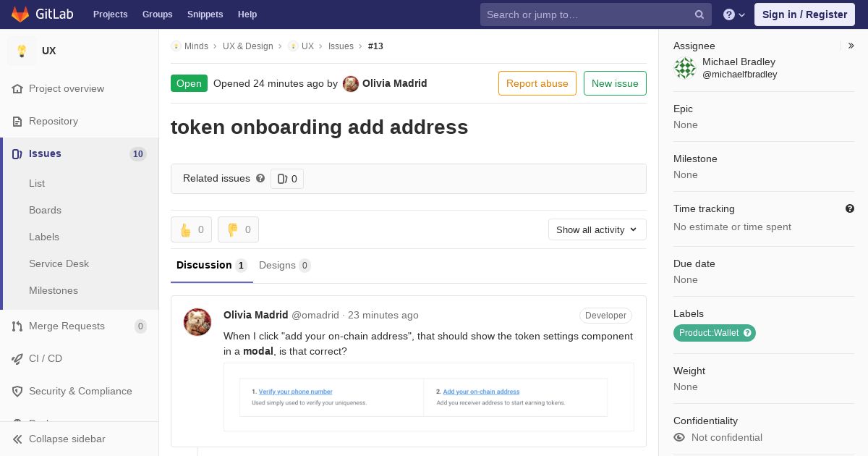Click the Report abuse button
The image size is (868, 456).
coord(537,83)
